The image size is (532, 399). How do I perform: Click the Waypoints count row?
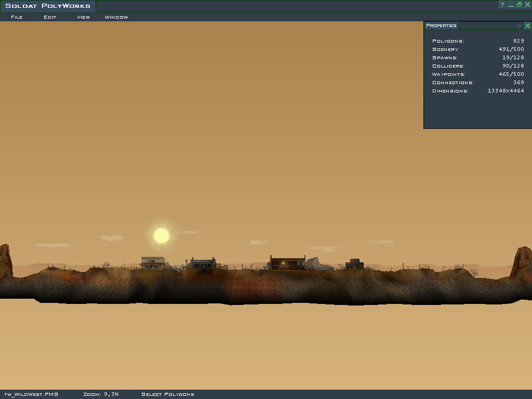pyautogui.click(x=477, y=74)
